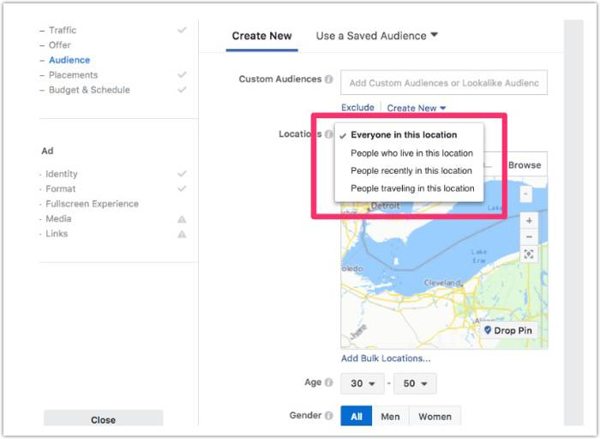Open the maximum age 50 dropdown
Image resolution: width=600 pixels, height=439 pixels.
tap(415, 384)
